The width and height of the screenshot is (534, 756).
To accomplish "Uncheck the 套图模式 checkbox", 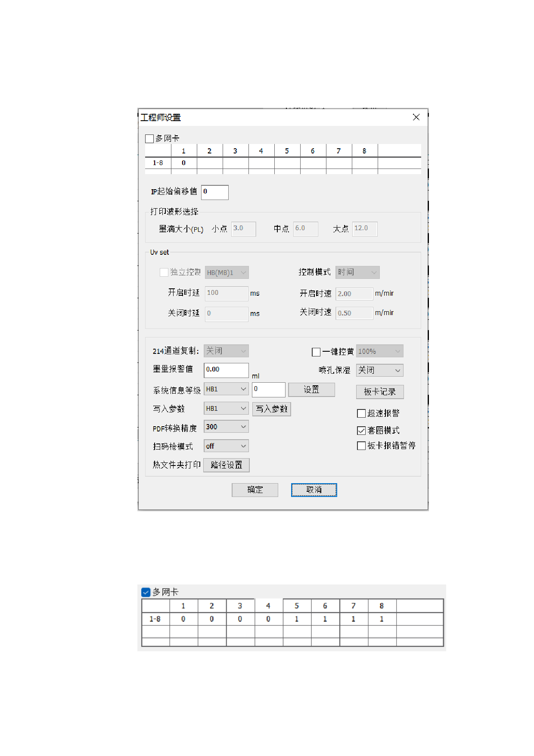I will click(x=361, y=431).
